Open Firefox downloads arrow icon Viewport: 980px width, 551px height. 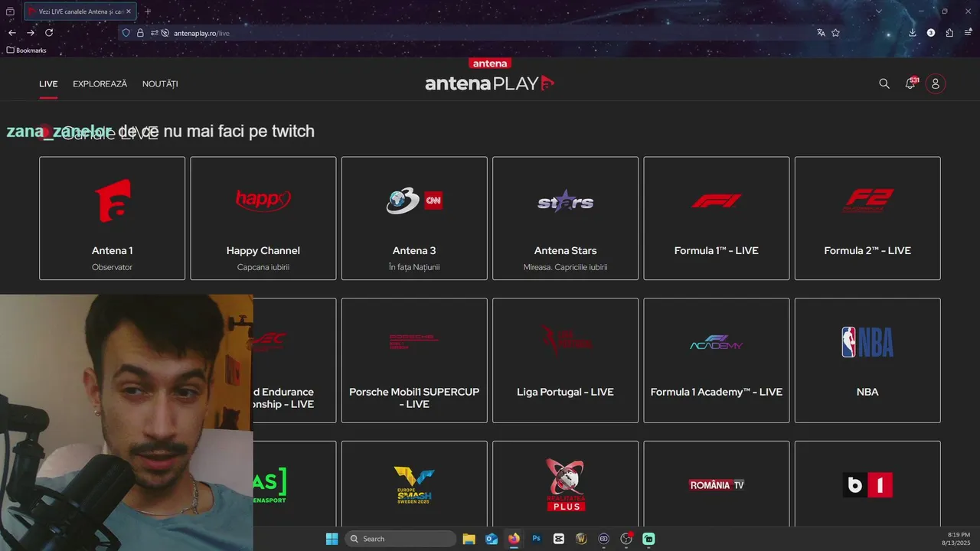(913, 33)
